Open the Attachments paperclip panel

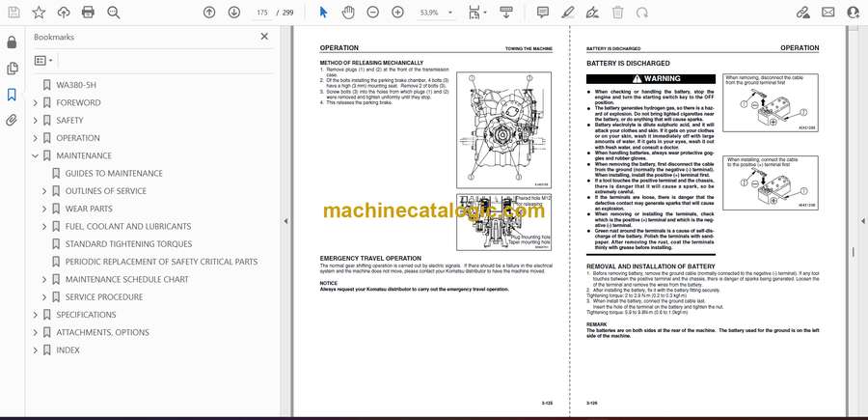pos(12,121)
